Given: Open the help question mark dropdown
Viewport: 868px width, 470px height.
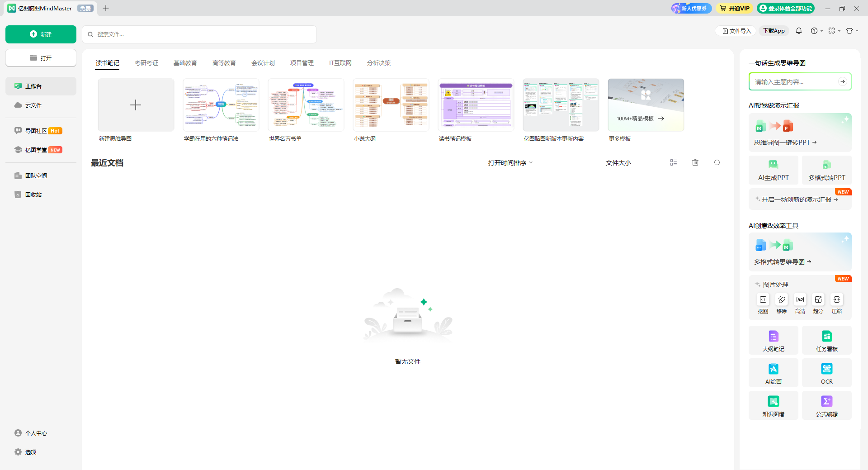Looking at the screenshot, I should (x=816, y=31).
